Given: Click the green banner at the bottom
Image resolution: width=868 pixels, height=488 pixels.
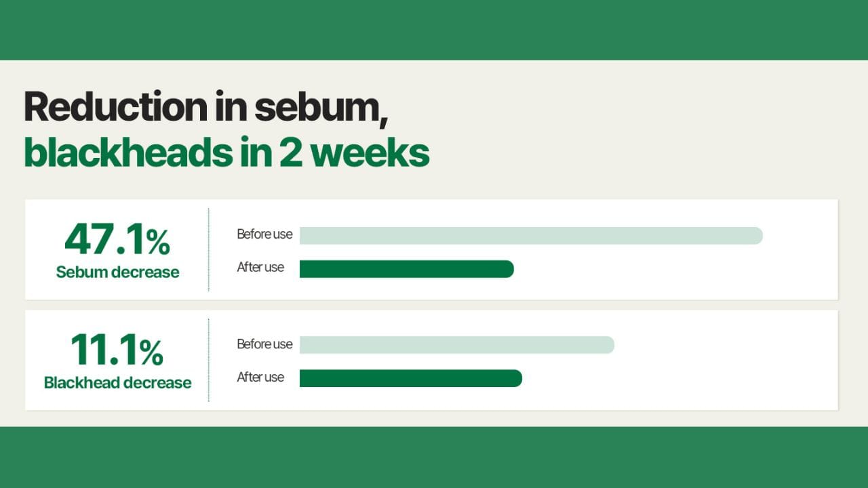Looking at the screenshot, I should point(434,457).
